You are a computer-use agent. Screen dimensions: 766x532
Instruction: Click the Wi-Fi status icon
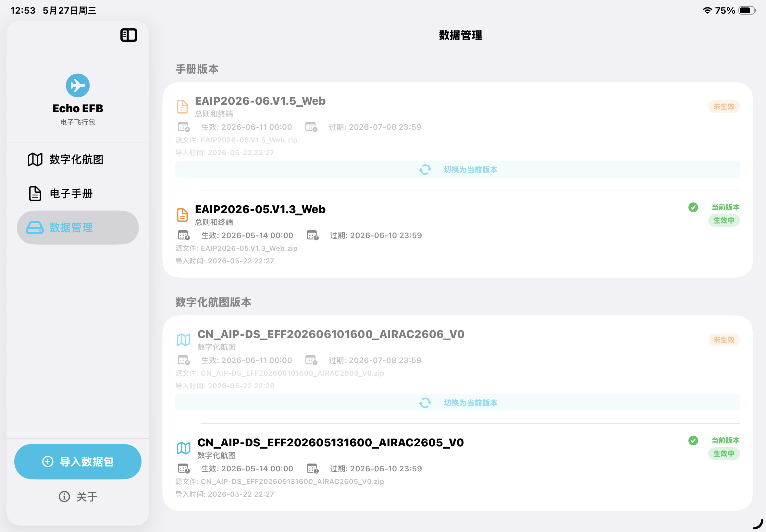[707, 10]
